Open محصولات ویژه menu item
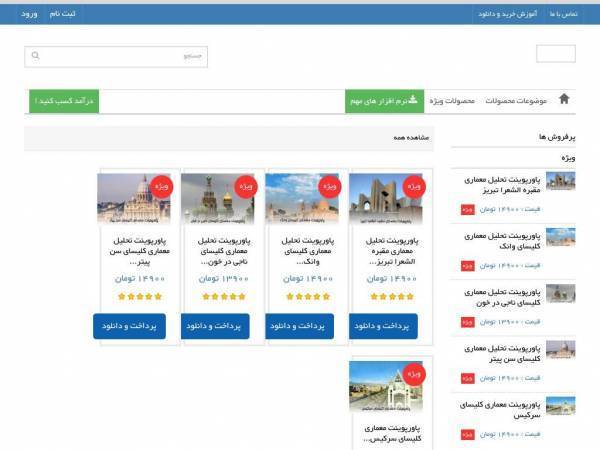This screenshot has width=600, height=450. (x=452, y=101)
